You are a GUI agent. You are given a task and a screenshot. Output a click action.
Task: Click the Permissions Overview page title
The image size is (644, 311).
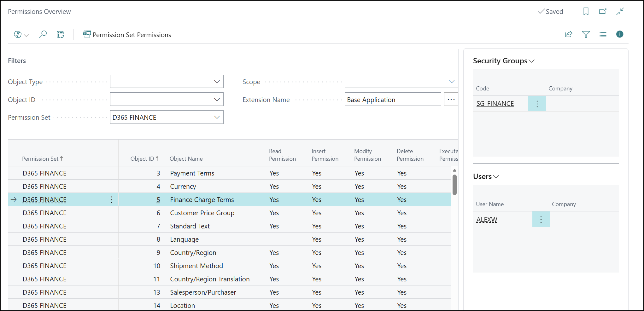click(x=39, y=12)
